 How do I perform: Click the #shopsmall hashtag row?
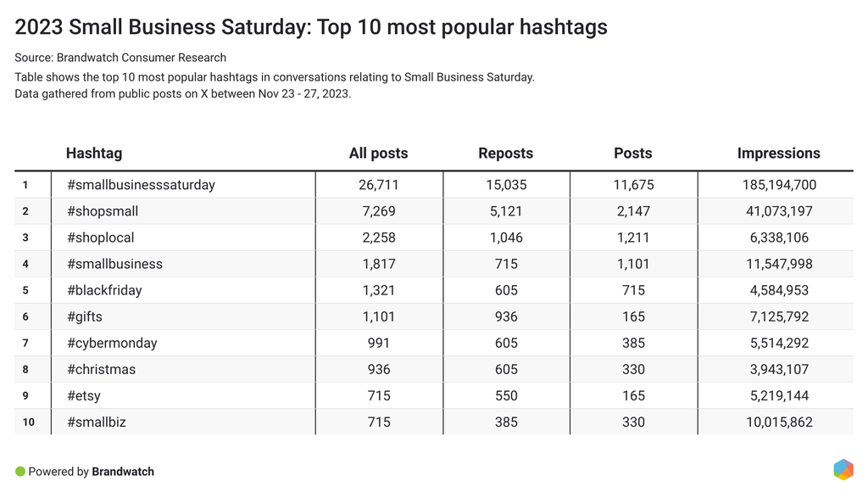click(x=103, y=211)
